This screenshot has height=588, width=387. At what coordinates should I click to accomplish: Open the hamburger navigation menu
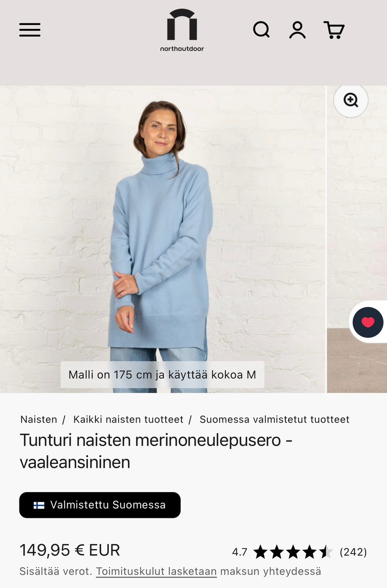click(30, 30)
